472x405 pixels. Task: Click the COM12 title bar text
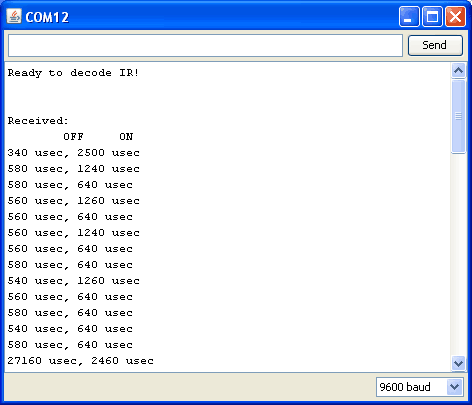pos(47,17)
